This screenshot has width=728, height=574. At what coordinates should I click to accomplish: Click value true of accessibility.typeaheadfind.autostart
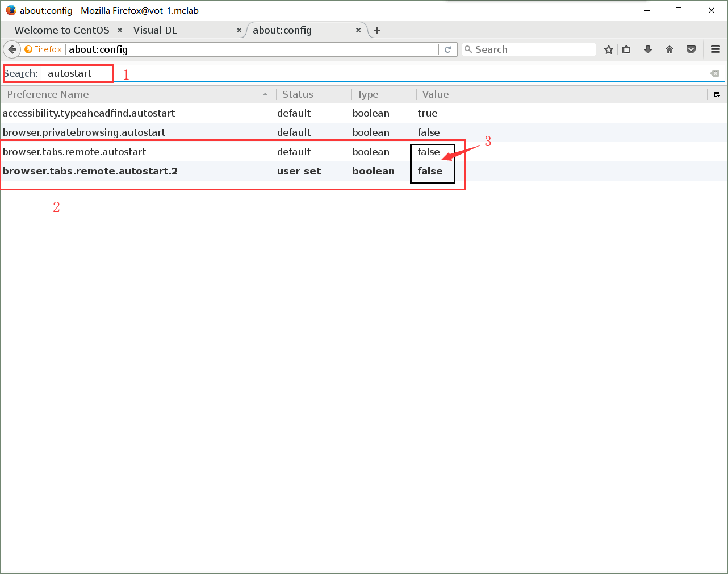tap(428, 113)
